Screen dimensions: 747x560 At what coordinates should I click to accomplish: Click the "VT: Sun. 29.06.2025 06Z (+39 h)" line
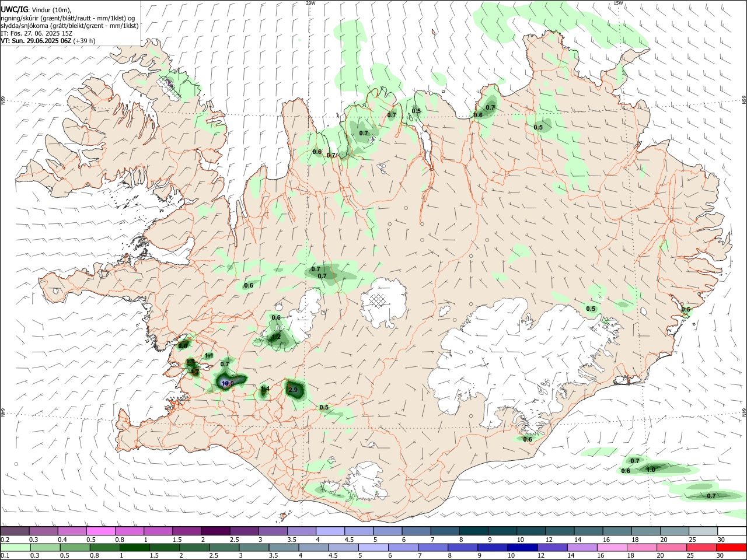48,41
